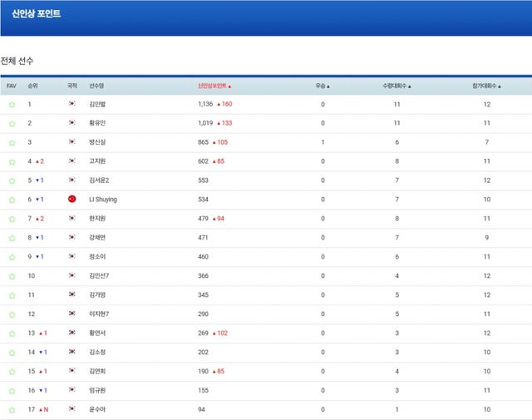Click the favorite star beside 윤수아

(12, 410)
